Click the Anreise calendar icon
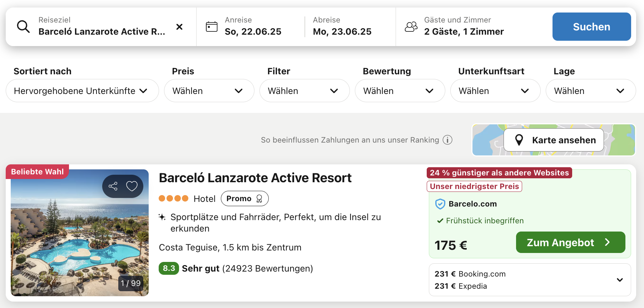The width and height of the screenshot is (644, 308). 212,27
